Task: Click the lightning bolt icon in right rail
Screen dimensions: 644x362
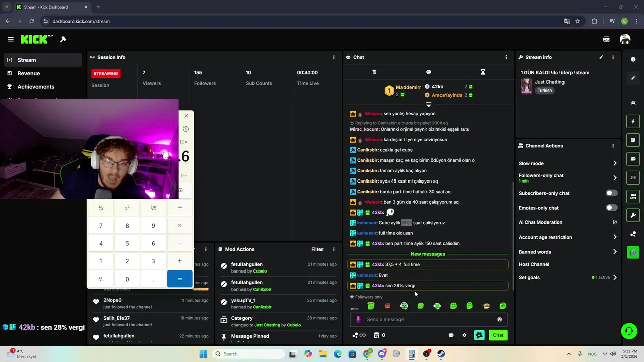Action: pos(633,121)
